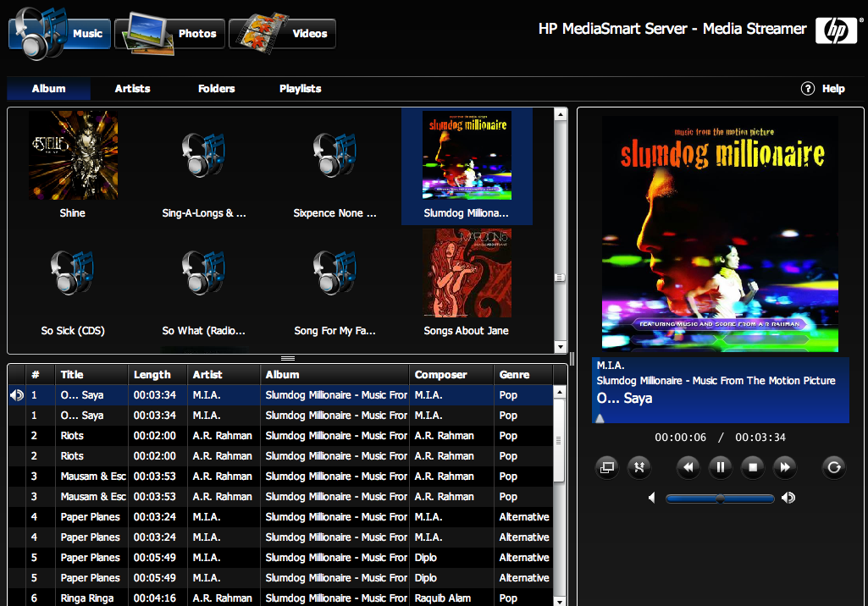Click the now-playing speaker icon in track list

tap(17, 395)
